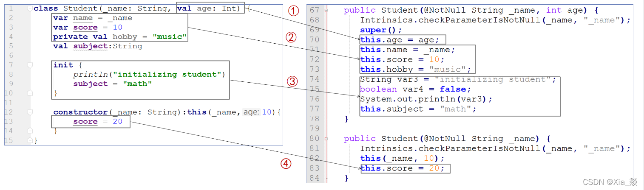This screenshot has width=644, height=190.
Task: Collapse the Java constructor fold marker on line 67
Action: pos(326,10)
